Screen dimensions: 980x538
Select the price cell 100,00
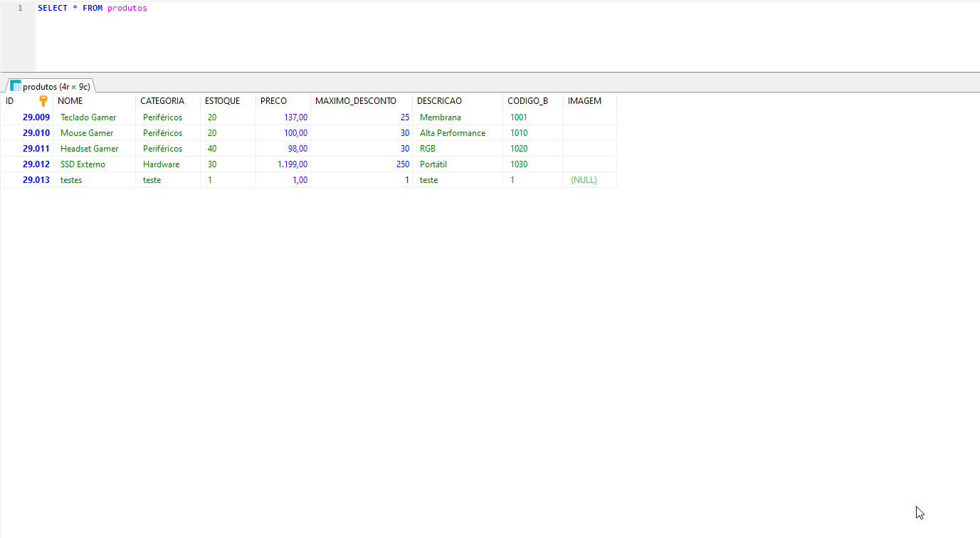(x=283, y=133)
